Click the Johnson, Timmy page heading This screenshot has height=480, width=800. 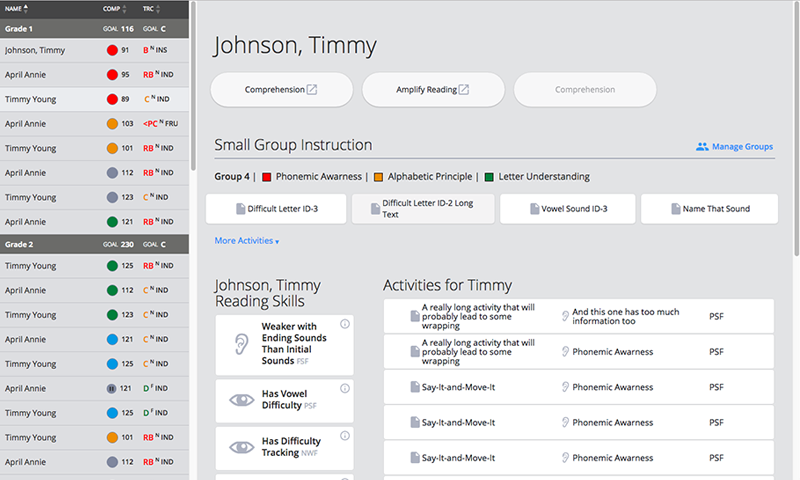[x=295, y=45]
